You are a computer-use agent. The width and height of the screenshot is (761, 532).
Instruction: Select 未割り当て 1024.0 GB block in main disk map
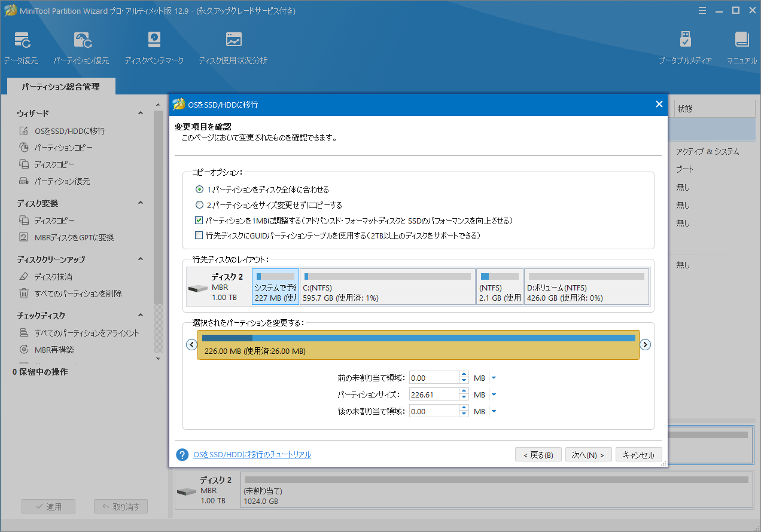(497, 491)
